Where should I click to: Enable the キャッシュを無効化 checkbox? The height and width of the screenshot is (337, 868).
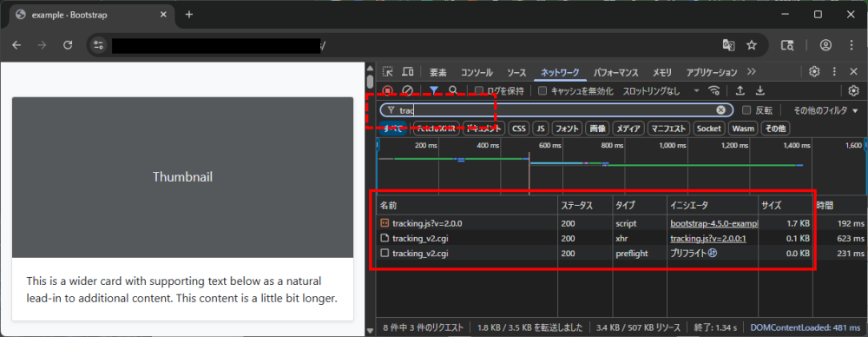click(x=543, y=91)
